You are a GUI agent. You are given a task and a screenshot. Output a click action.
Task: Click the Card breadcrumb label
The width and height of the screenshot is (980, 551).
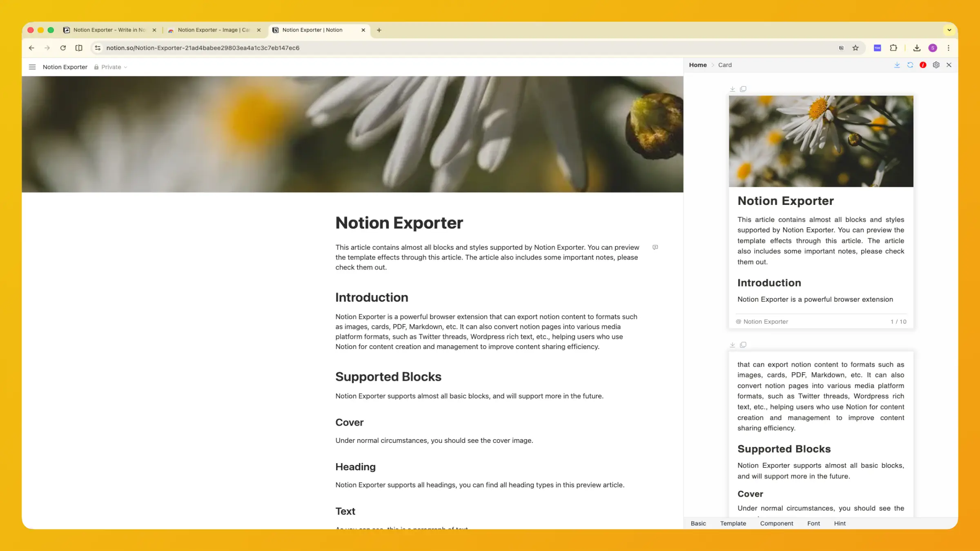click(x=725, y=65)
